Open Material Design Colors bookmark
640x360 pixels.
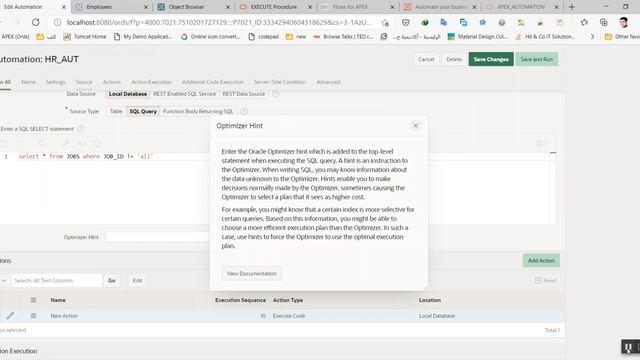pyautogui.click(x=477, y=37)
